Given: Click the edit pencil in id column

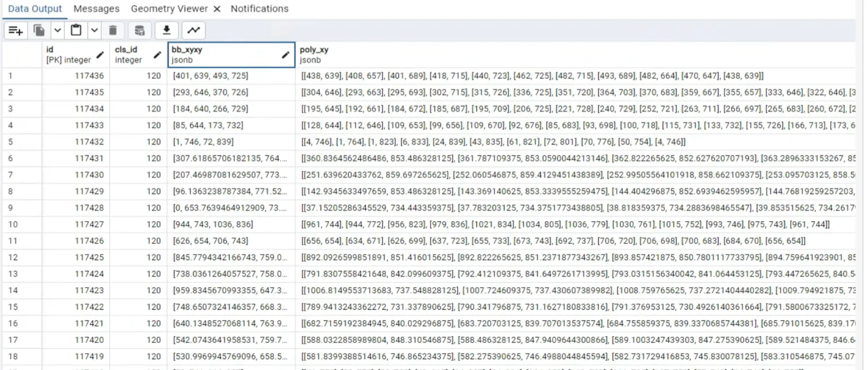Looking at the screenshot, I should click(100, 55).
